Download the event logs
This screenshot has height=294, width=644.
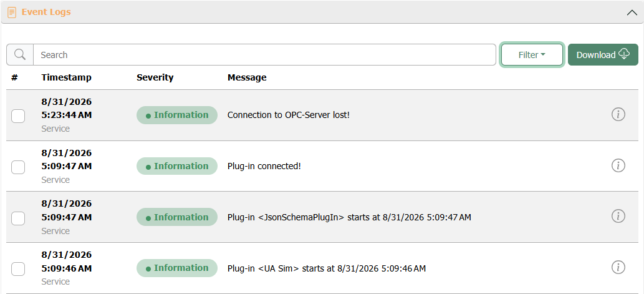(x=603, y=55)
